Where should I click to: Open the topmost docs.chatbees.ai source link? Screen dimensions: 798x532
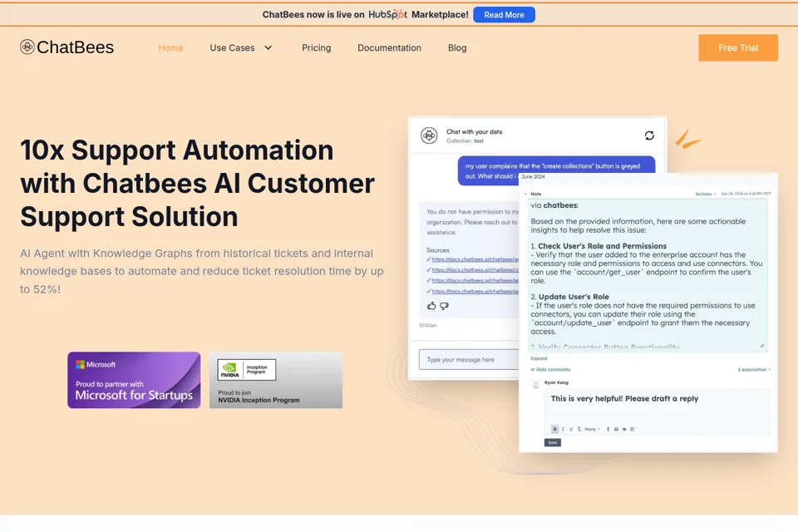[475, 259]
